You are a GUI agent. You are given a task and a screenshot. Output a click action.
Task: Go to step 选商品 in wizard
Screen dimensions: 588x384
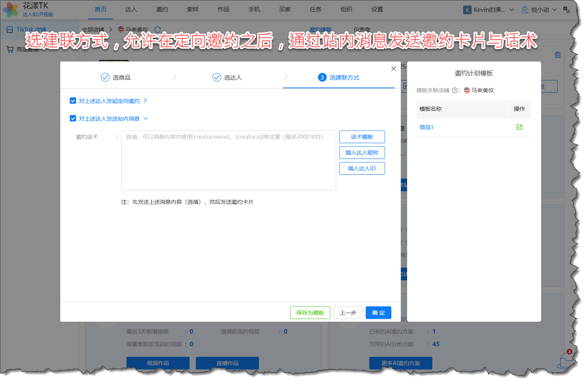click(x=116, y=78)
